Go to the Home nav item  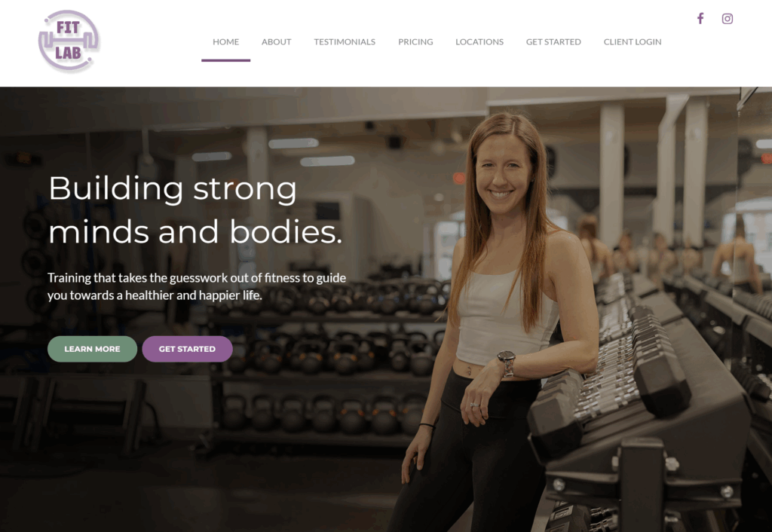point(226,42)
